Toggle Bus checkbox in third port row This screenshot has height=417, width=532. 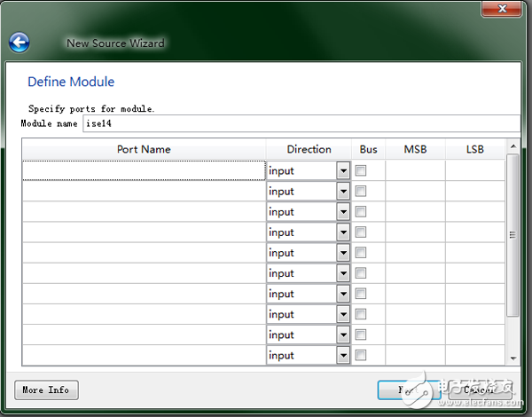[362, 211]
